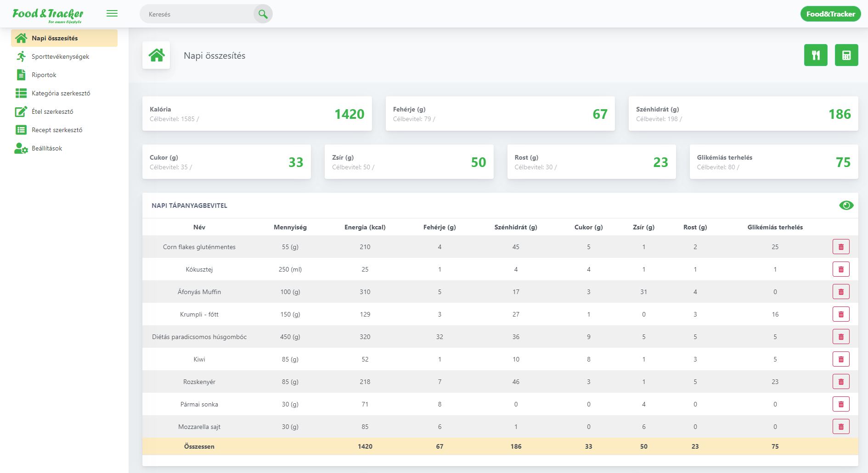Click the Étel szerkesztő edit icon

[21, 111]
